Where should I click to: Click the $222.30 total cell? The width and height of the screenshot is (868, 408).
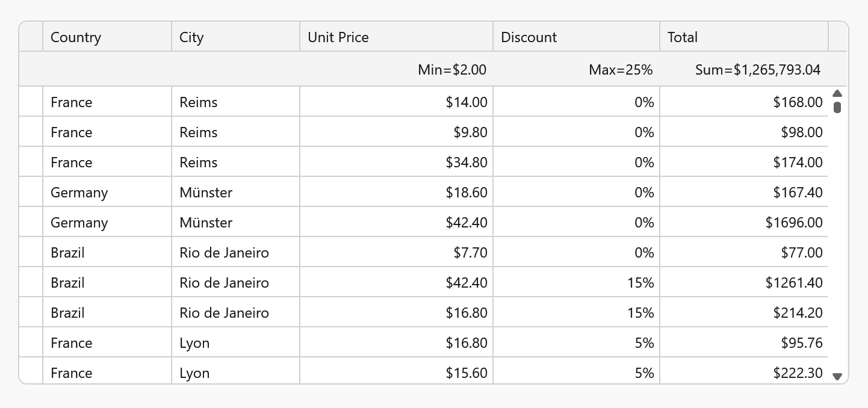tap(798, 373)
